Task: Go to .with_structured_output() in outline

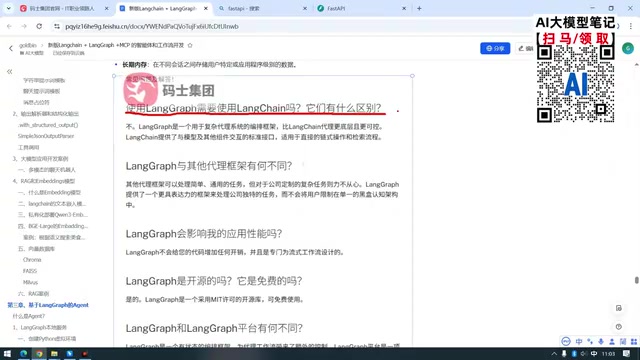Action: pos(48,125)
